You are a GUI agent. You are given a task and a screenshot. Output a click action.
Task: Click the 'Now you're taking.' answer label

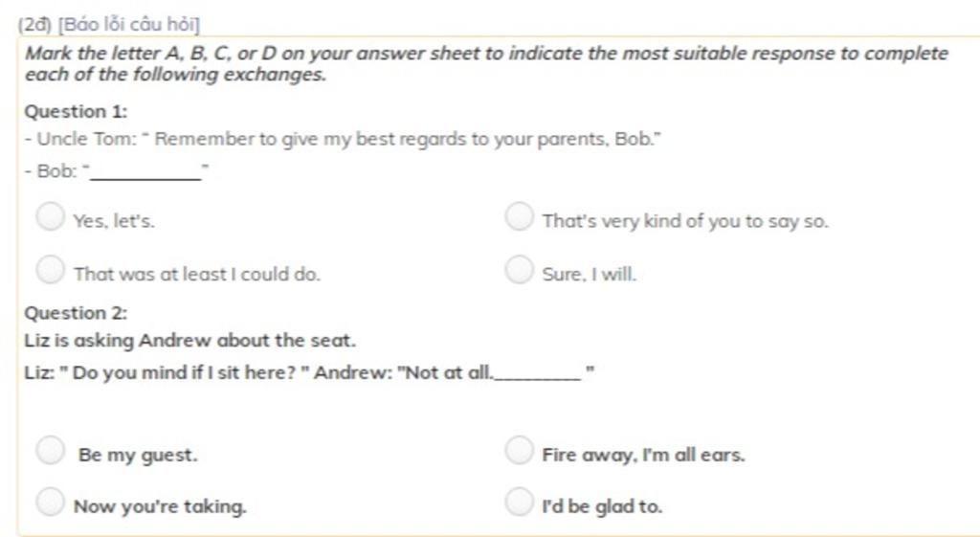pos(160,506)
